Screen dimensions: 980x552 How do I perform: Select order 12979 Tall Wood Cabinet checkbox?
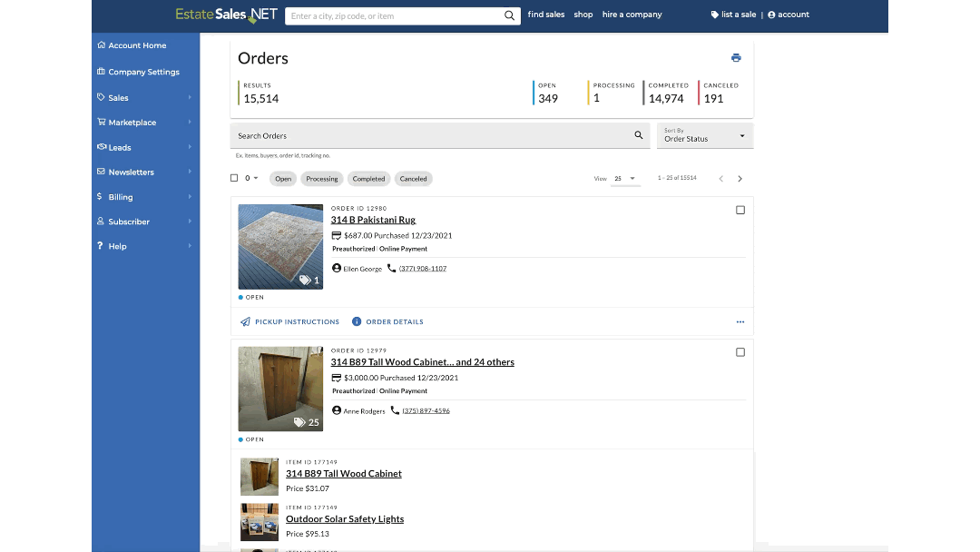(740, 352)
